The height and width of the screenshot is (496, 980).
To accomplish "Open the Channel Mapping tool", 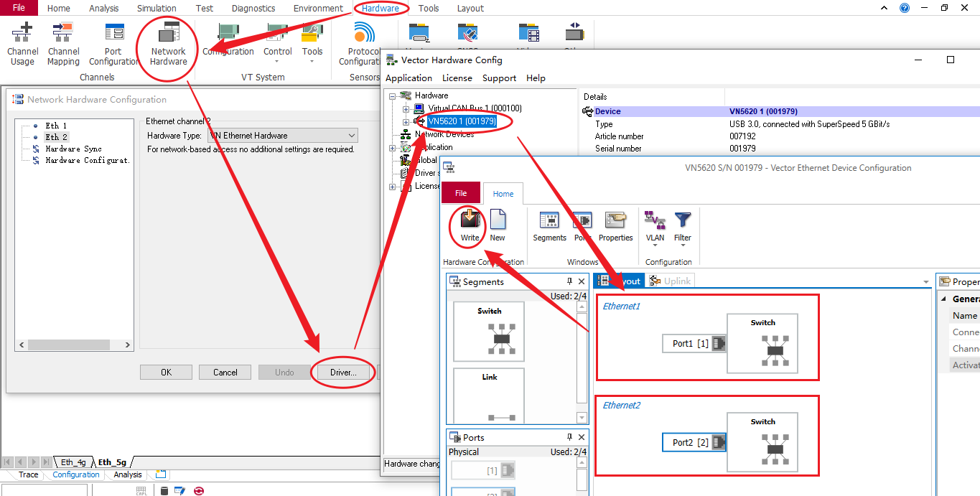I will [x=63, y=45].
